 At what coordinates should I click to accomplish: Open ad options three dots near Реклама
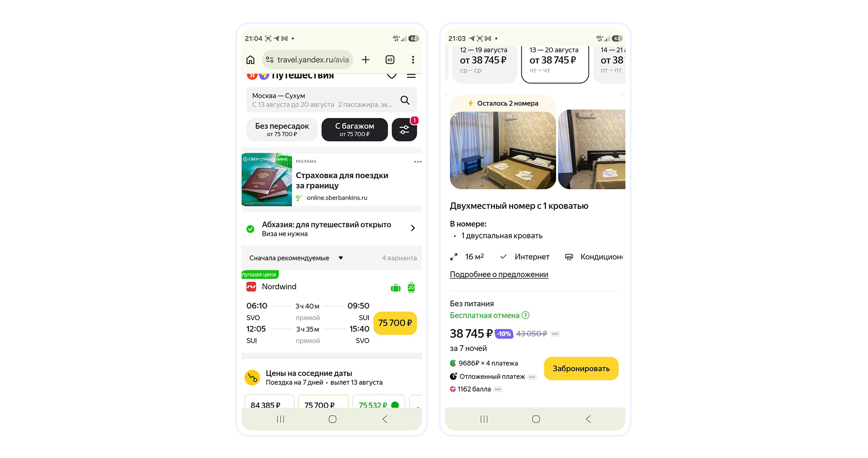coord(418,162)
